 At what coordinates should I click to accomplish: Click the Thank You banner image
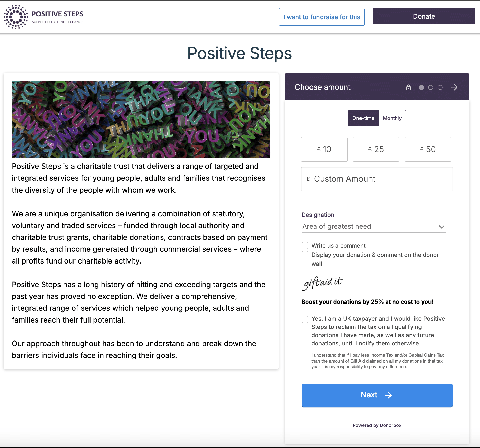(141, 120)
